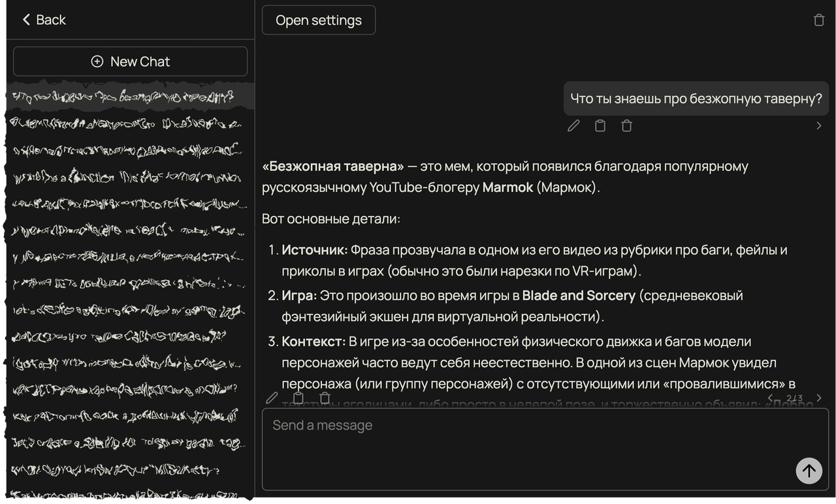Click the user message bubble text
Image resolution: width=836 pixels, height=504 pixels.
coord(696,99)
